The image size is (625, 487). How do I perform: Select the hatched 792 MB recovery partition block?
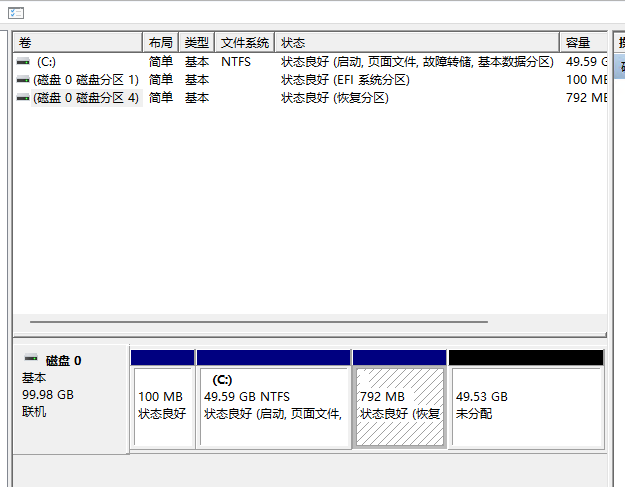[399, 406]
